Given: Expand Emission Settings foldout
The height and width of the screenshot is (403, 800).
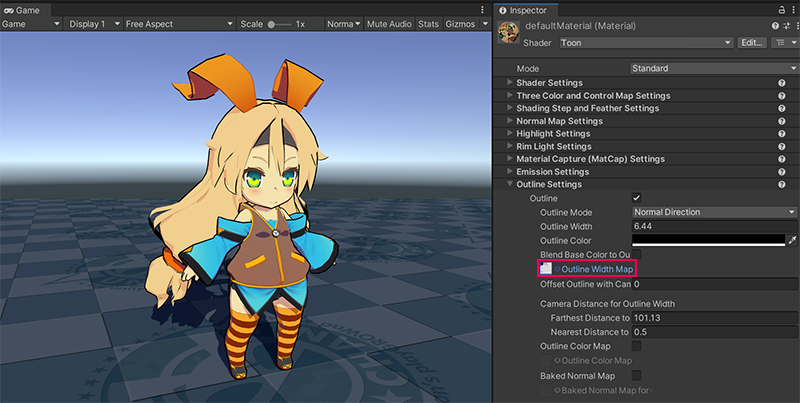Looking at the screenshot, I should [x=509, y=171].
